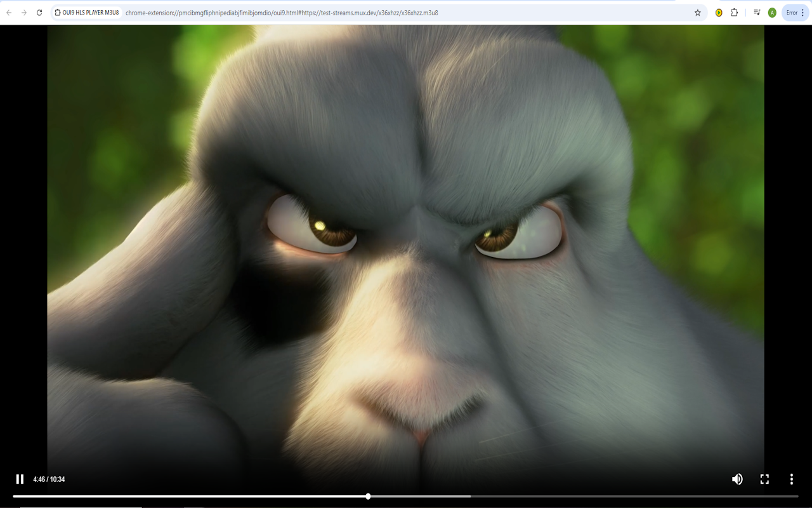This screenshot has width=812, height=508.
Task: Click the OUI9 HLS PLAYER M3U8 site chip
Action: click(87, 13)
